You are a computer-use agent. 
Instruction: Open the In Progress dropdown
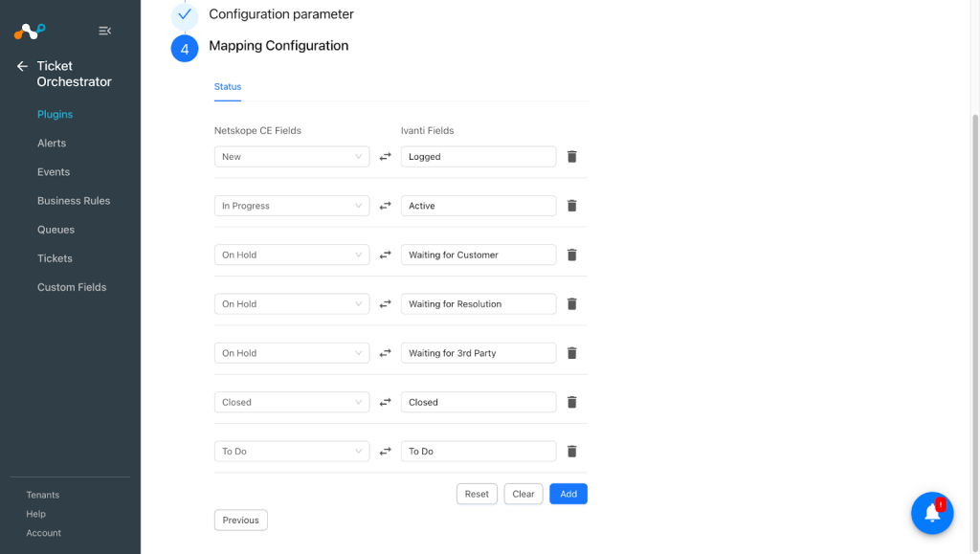292,206
